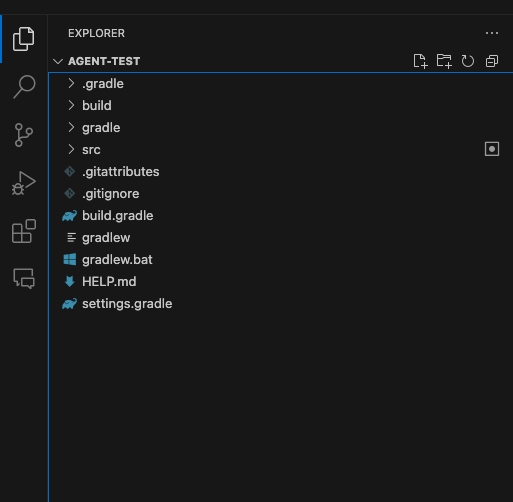Open Explorer's Views and More Actions menu
The height and width of the screenshot is (502, 513).
[492, 33]
